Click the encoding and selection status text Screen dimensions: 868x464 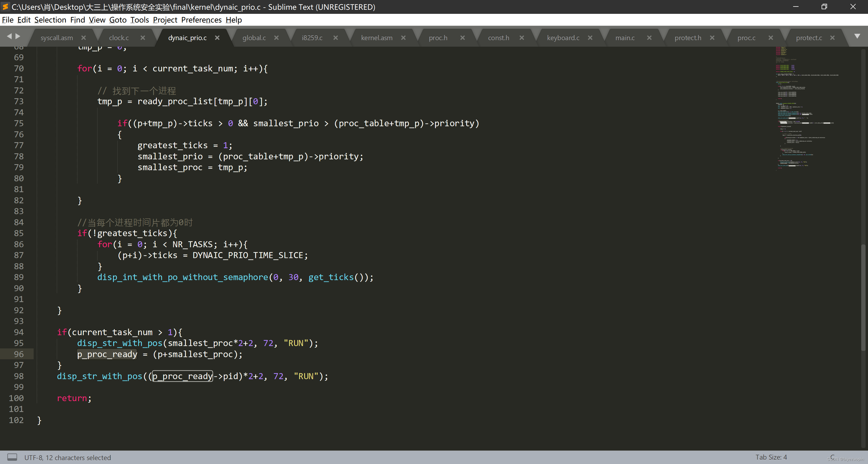pos(67,457)
